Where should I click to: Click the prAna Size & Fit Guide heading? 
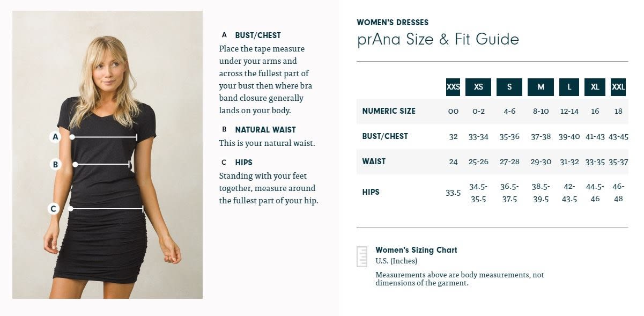click(438, 40)
